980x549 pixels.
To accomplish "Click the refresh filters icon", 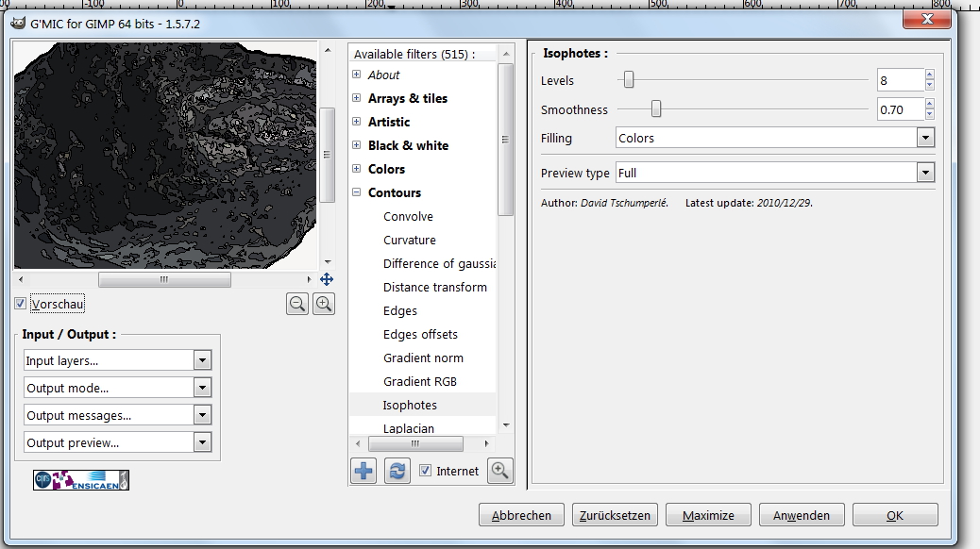I will (x=397, y=471).
